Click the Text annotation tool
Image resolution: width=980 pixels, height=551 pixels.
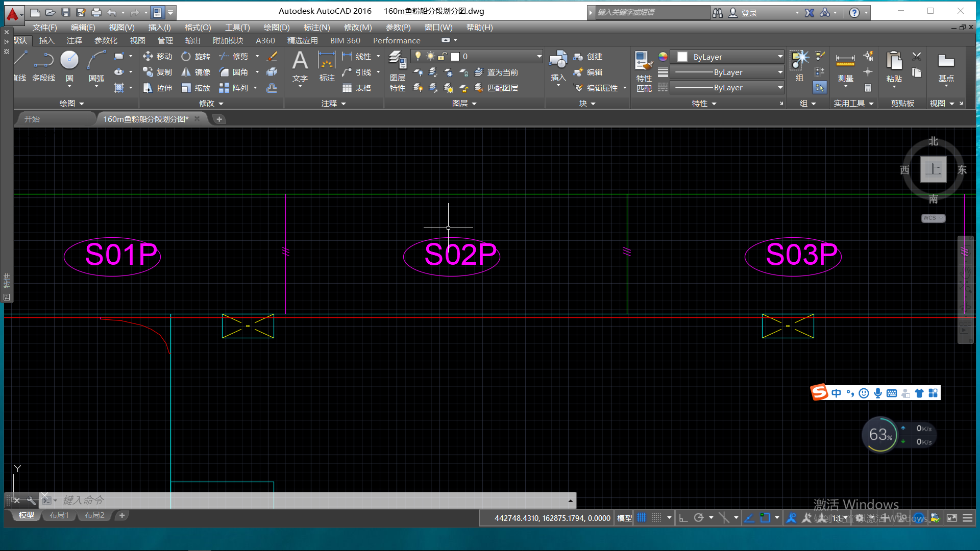pos(300,61)
